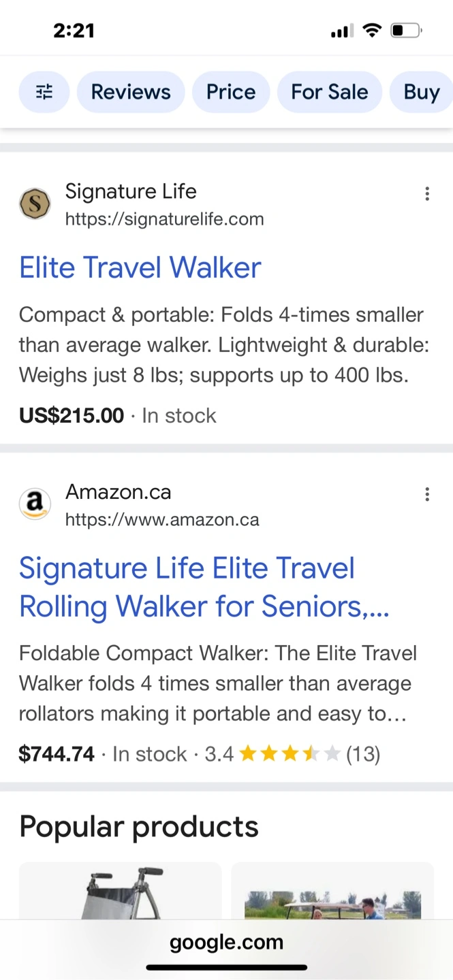Image resolution: width=453 pixels, height=980 pixels.
Task: Open the first popular product walker thumbnail
Action: 121,892
